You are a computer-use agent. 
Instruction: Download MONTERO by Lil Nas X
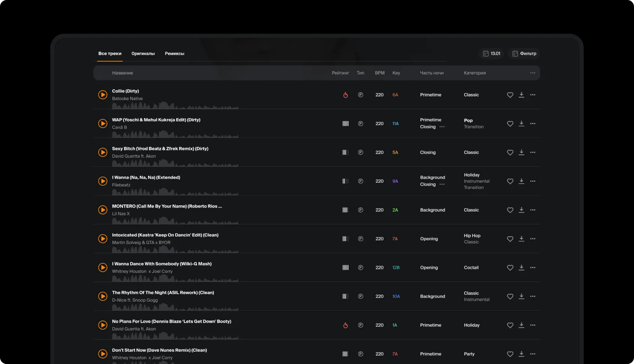pos(521,210)
